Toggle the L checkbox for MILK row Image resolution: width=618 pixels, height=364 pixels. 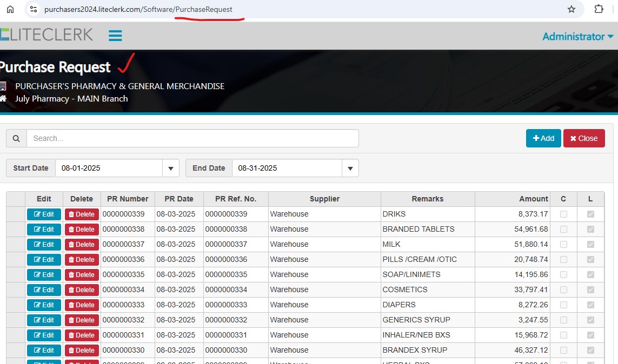[x=590, y=245]
